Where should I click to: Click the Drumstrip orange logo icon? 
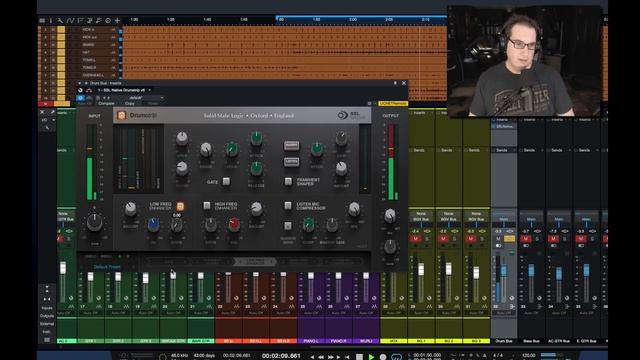coord(122,116)
